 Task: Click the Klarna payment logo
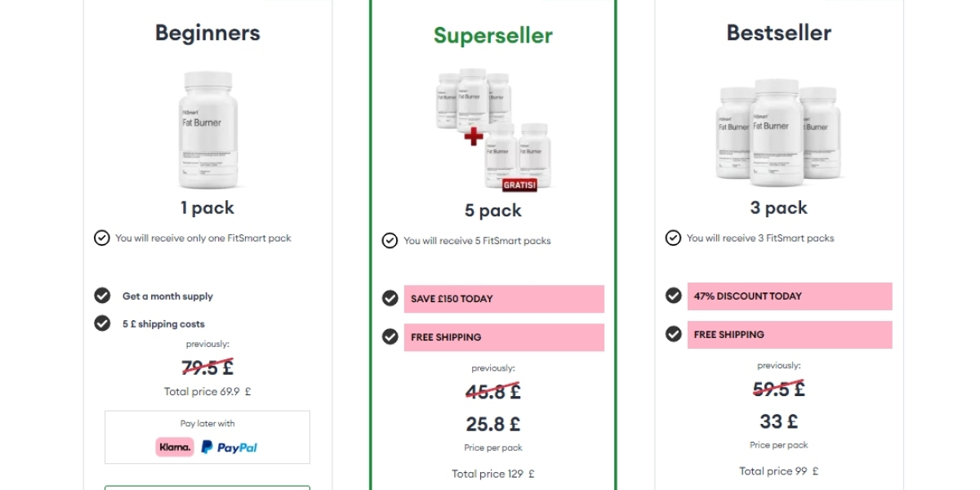click(x=175, y=447)
